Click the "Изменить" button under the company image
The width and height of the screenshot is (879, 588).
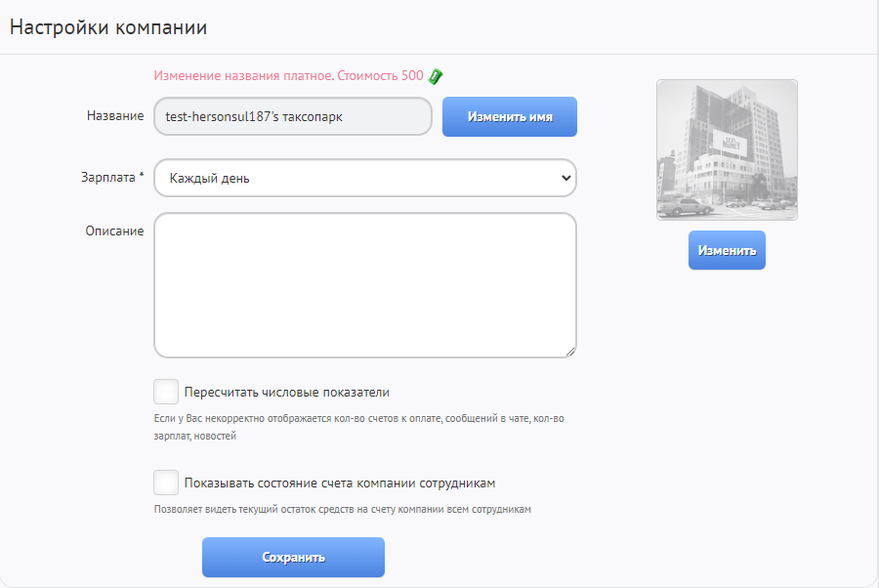click(727, 250)
